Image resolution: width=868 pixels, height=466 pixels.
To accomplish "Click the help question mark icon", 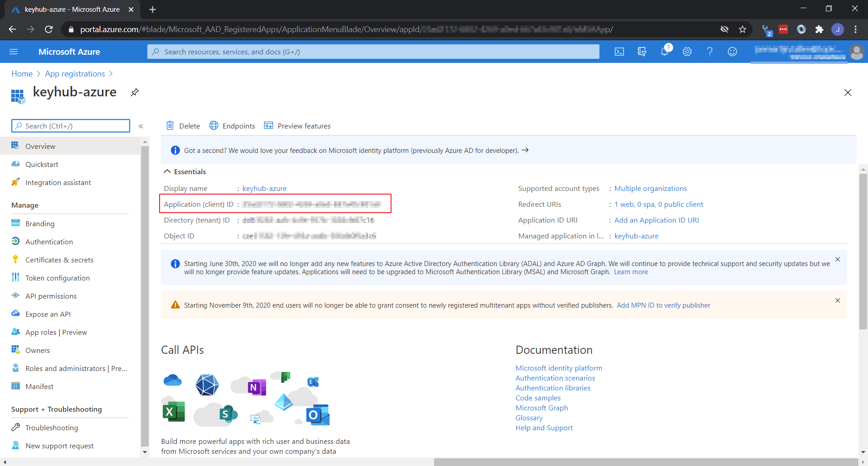I will (x=710, y=52).
